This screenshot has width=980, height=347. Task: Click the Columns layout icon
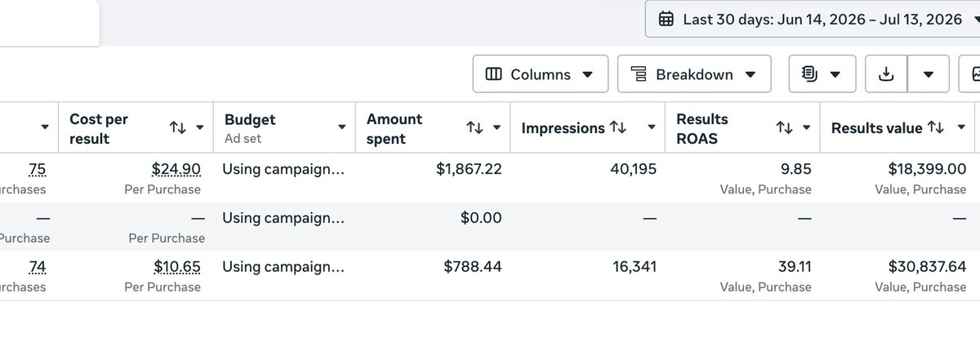tap(493, 74)
